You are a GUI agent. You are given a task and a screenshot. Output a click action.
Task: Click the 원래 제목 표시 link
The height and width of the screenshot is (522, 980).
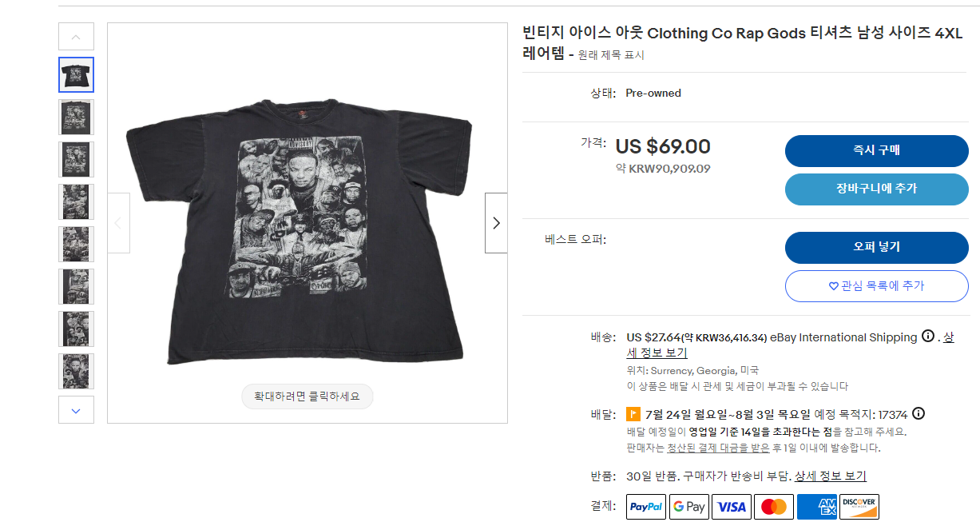[611, 55]
